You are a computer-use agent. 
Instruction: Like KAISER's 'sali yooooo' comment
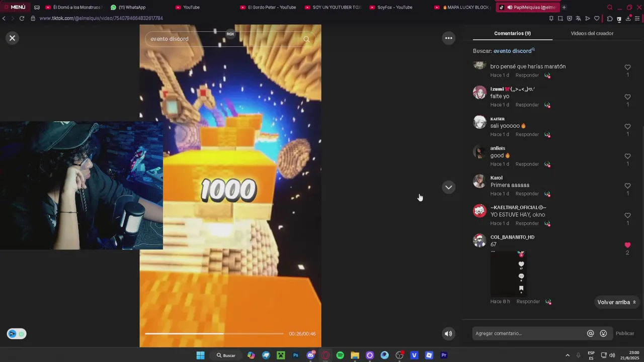click(x=627, y=127)
